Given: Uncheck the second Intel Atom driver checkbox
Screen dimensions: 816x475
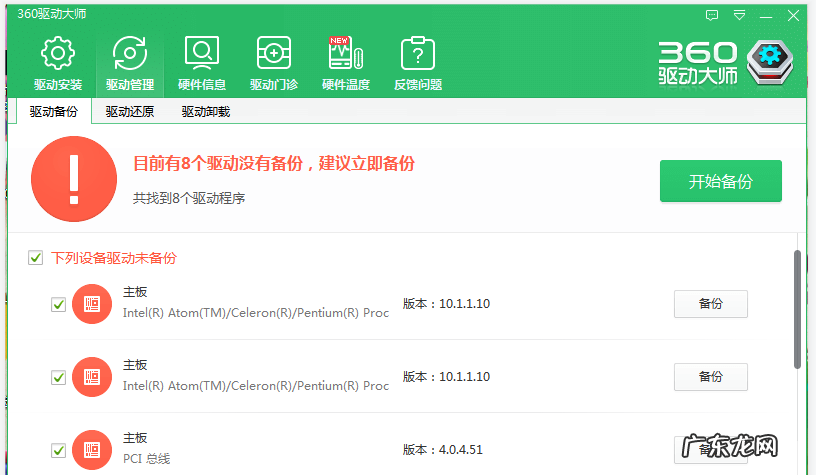Looking at the screenshot, I should [x=58, y=377].
